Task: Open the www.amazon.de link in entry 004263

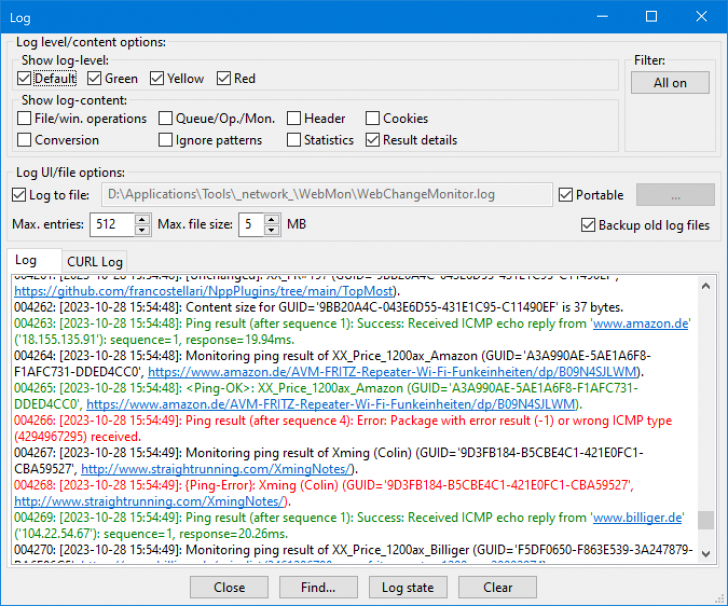Action: (x=640, y=324)
